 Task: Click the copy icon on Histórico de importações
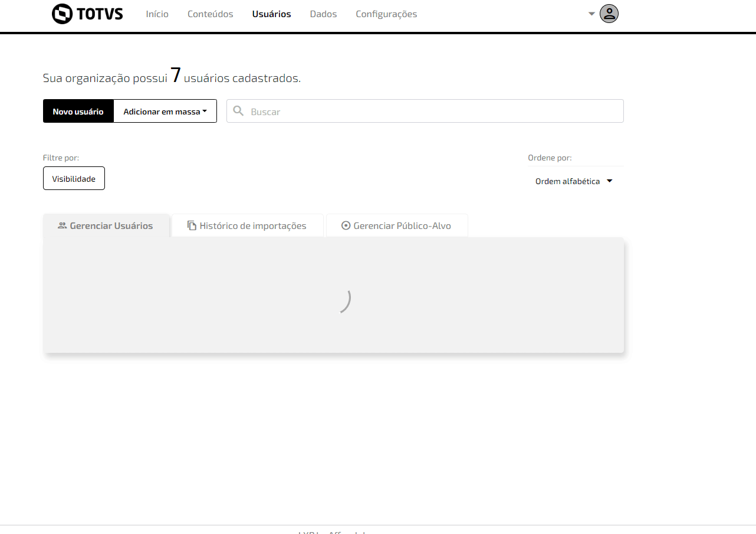coord(192,225)
